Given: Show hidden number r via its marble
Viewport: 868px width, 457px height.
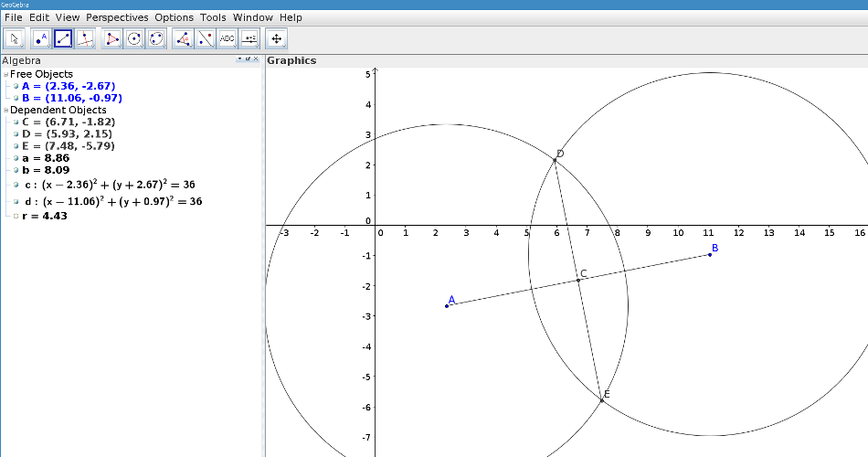Looking at the screenshot, I should click(16, 216).
